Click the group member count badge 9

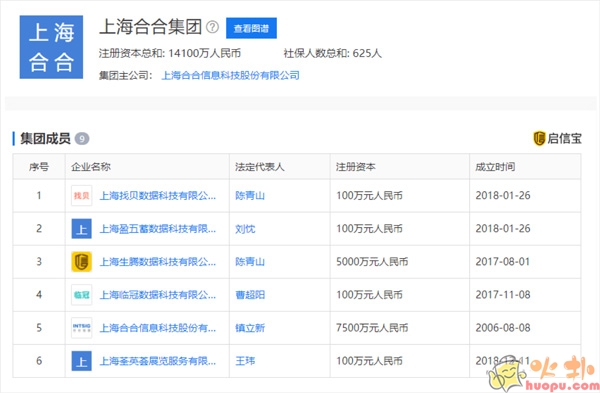pos(82,139)
